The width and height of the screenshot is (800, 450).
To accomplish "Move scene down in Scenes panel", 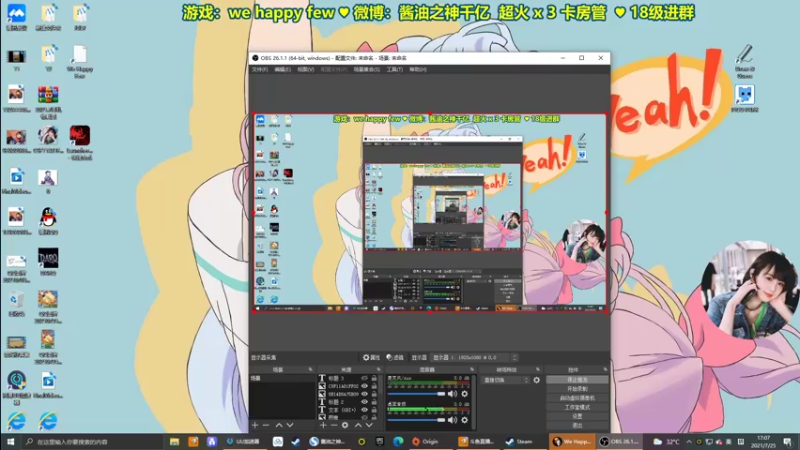I will (x=290, y=425).
